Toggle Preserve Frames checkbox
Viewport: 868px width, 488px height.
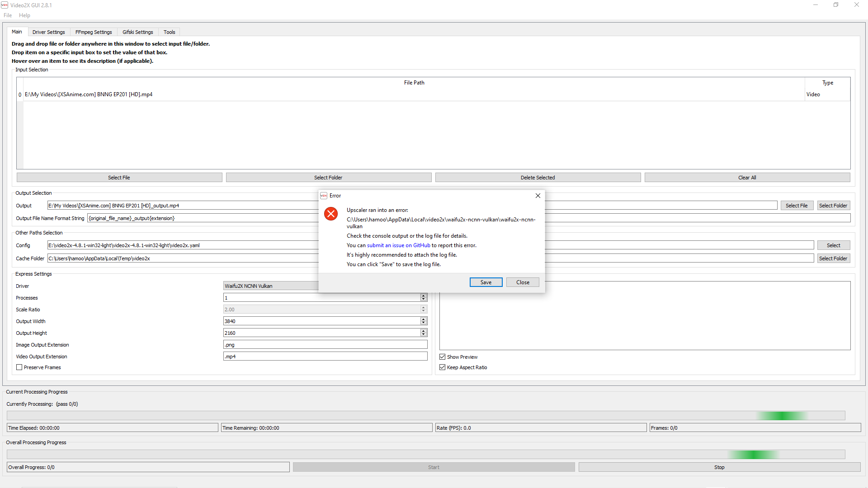[19, 367]
